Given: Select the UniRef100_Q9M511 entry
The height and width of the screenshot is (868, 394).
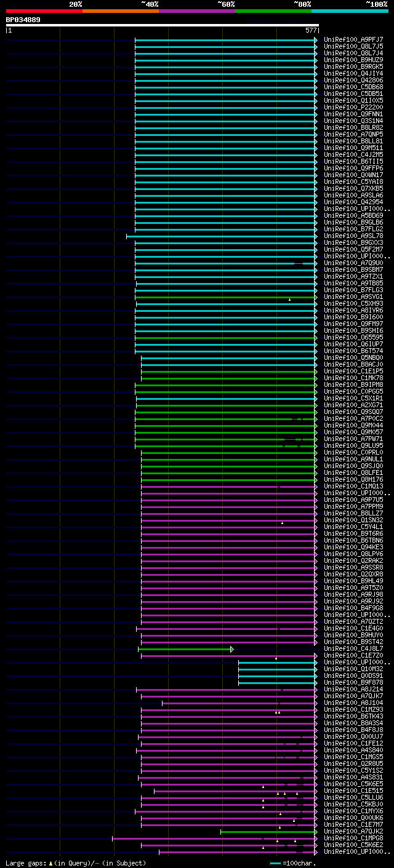Looking at the screenshot, I should coord(353,148).
